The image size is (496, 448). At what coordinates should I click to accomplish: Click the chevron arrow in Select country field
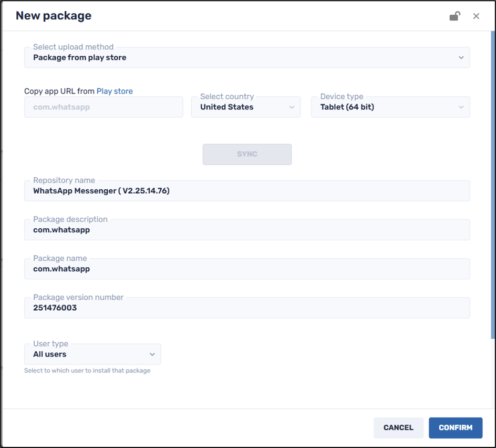point(292,107)
